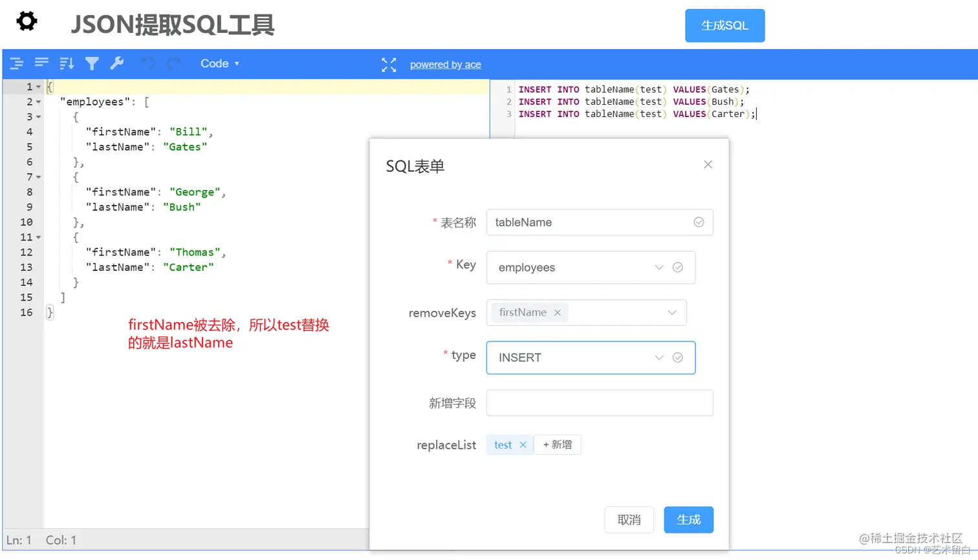The height and width of the screenshot is (560, 978).
Task: Click the "Bush" value on line 9
Action: 182,207
